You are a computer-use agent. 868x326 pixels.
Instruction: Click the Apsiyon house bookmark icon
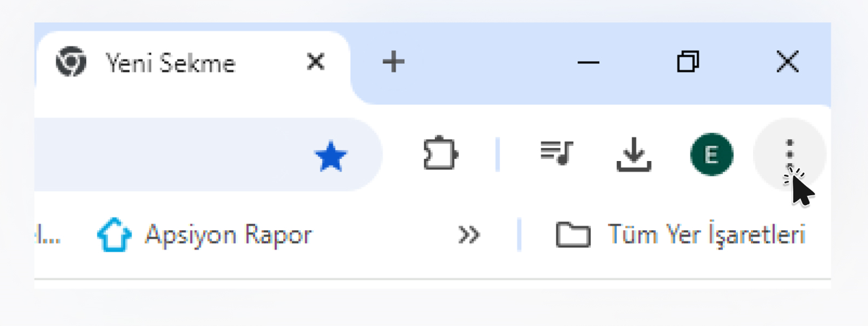114,235
